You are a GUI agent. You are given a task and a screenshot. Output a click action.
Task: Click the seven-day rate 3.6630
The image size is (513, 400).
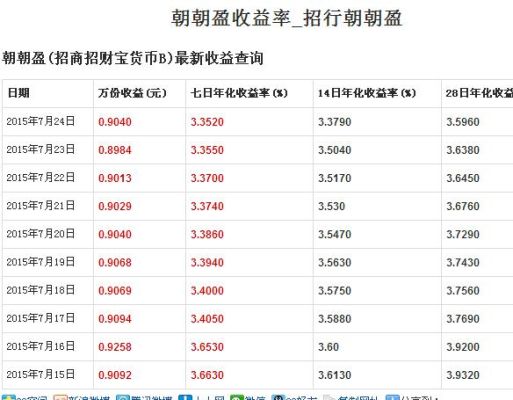point(207,375)
